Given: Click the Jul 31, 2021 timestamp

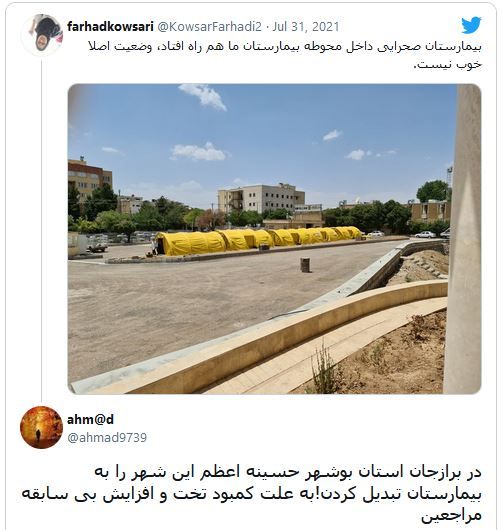Looking at the screenshot, I should pyautogui.click(x=306, y=26).
